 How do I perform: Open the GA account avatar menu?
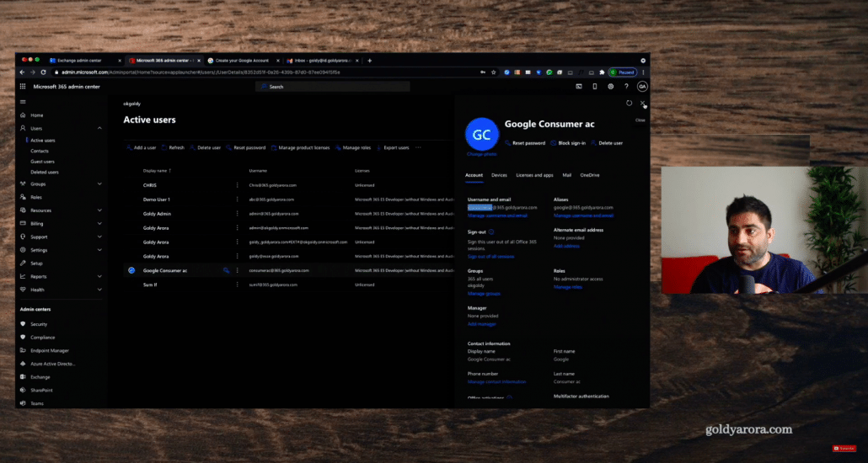click(x=642, y=87)
